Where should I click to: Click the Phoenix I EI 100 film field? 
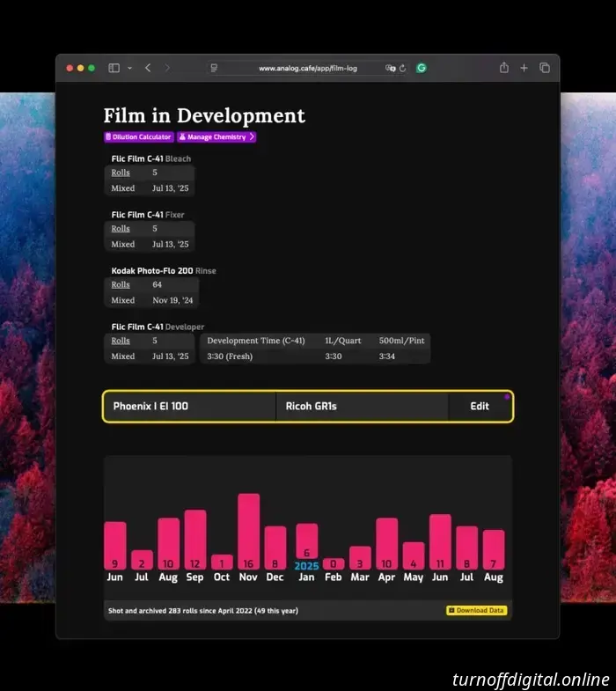tap(189, 407)
